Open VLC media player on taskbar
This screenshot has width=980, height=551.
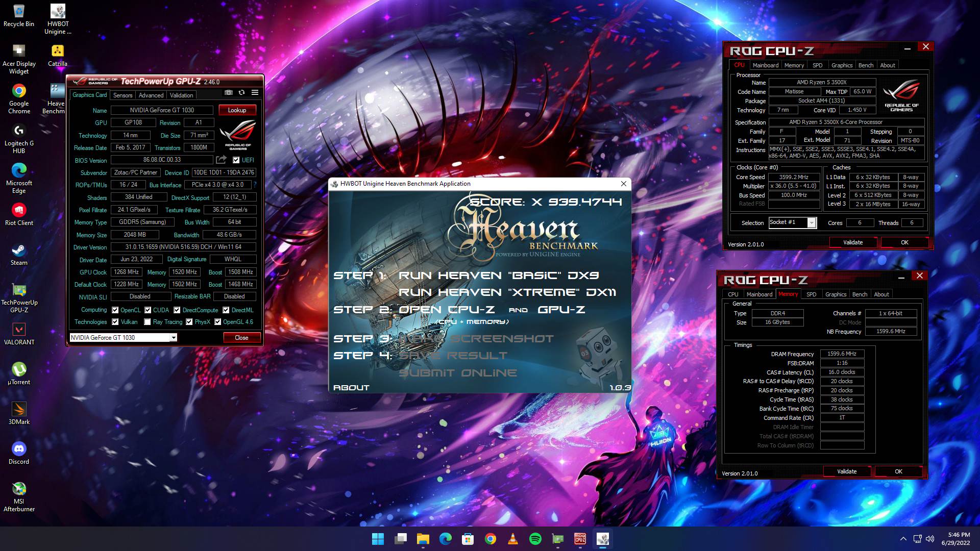513,539
